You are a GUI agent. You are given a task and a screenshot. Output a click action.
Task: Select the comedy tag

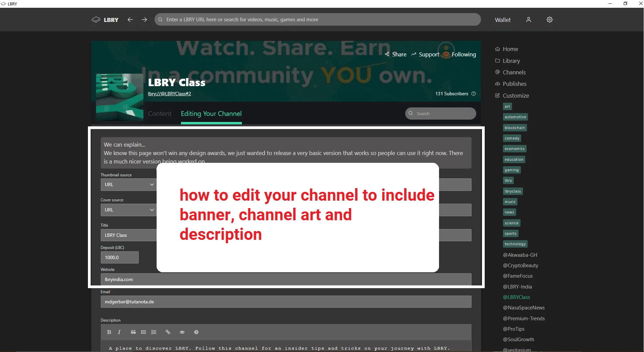click(x=512, y=138)
